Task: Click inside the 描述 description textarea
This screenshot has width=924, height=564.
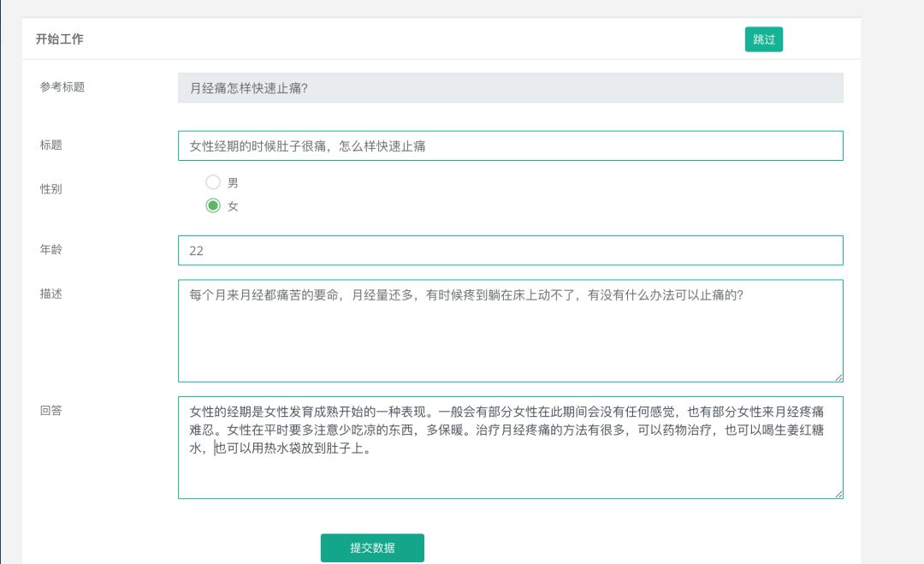Action: pyautogui.click(x=510, y=330)
